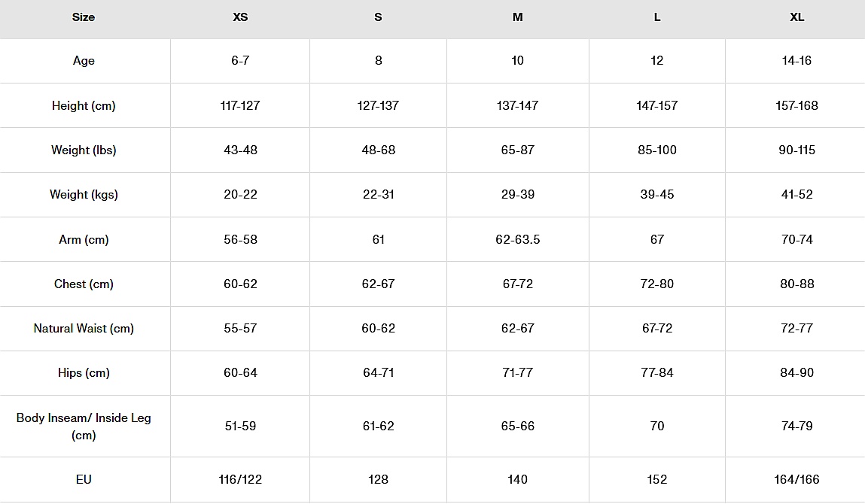
Task: Click the Age row label
Action: pyautogui.click(x=84, y=61)
